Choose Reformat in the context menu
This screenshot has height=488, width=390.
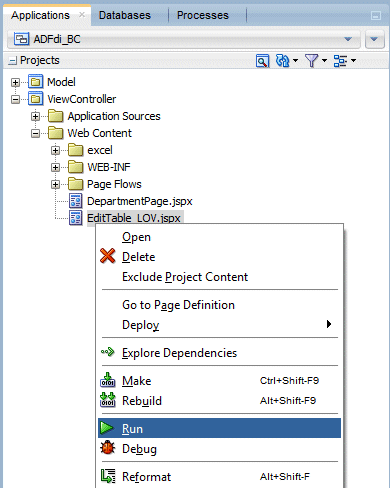pyautogui.click(x=219, y=477)
